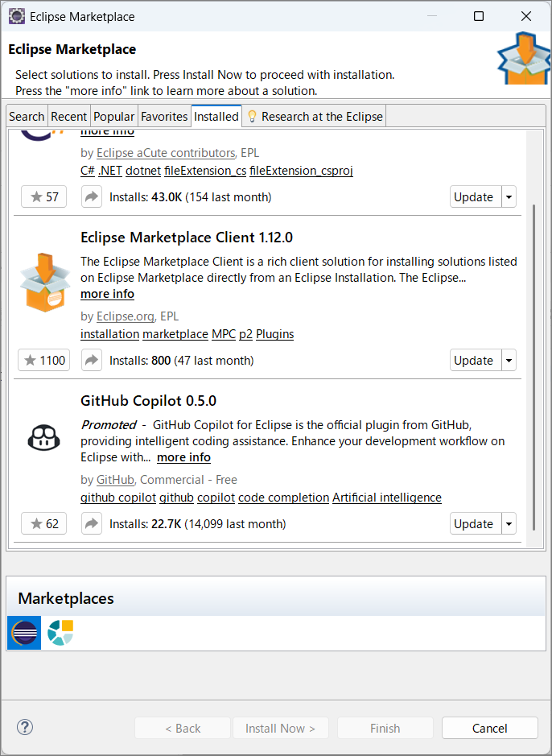Click Update button for Eclipse Marketplace Client
This screenshot has width=552, height=756.
point(476,360)
